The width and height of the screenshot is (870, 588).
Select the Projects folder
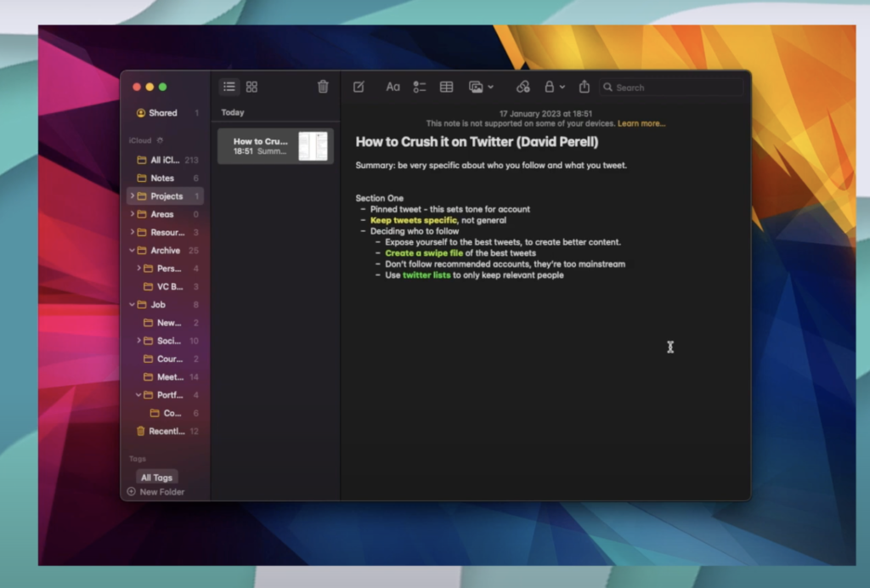pos(166,195)
